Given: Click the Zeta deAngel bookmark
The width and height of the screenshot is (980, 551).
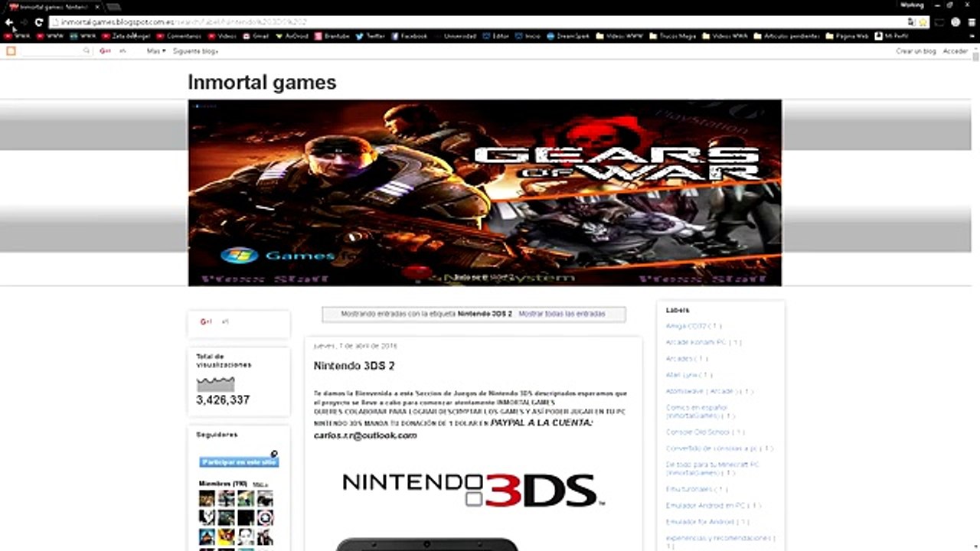Looking at the screenshot, I should [127, 36].
